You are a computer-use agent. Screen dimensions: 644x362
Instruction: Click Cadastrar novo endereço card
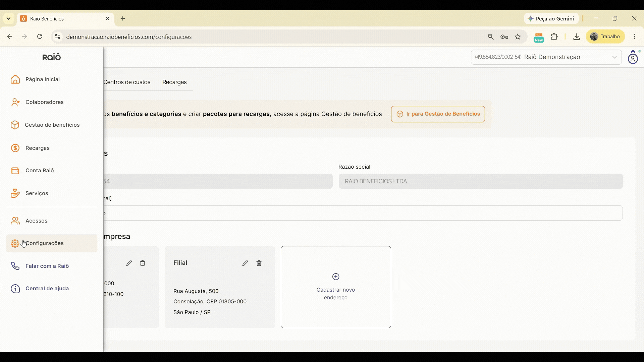(336, 287)
